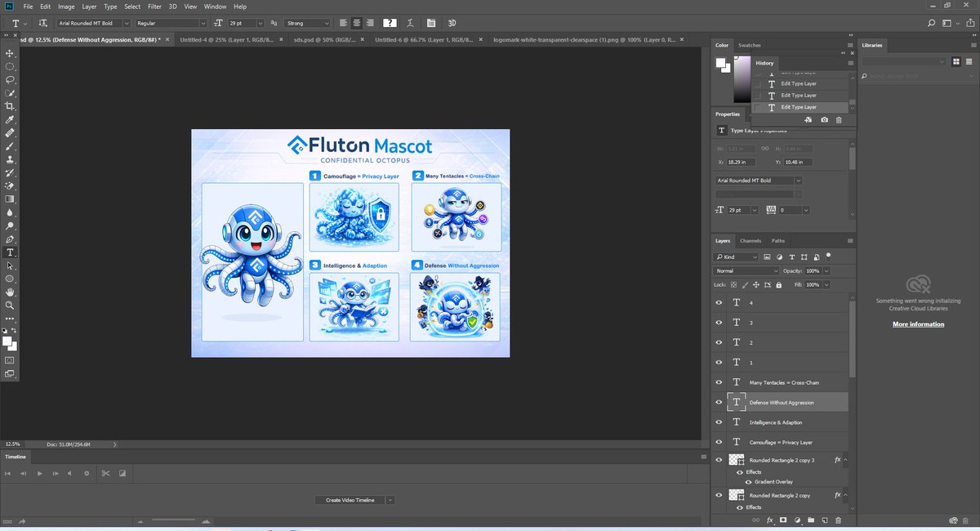Open layer Opacity dropdown arrow
Screen dimensions: 980x531
point(826,270)
